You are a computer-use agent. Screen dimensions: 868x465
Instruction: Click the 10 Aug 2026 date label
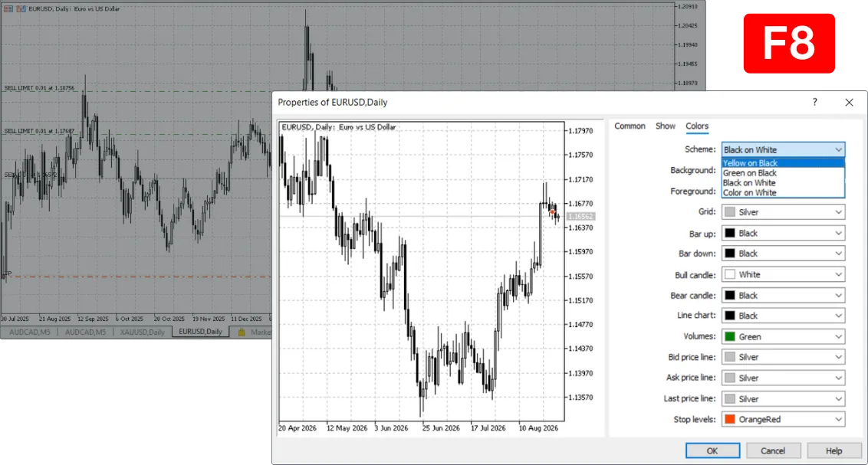point(538,428)
